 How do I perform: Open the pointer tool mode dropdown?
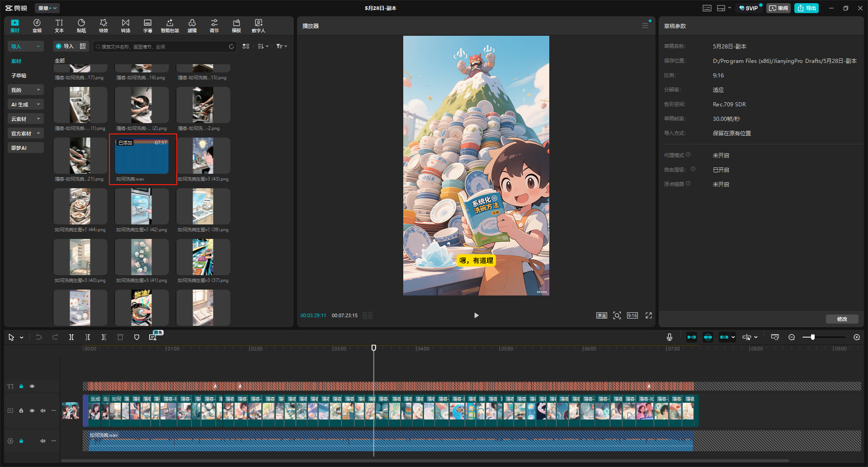click(22, 338)
